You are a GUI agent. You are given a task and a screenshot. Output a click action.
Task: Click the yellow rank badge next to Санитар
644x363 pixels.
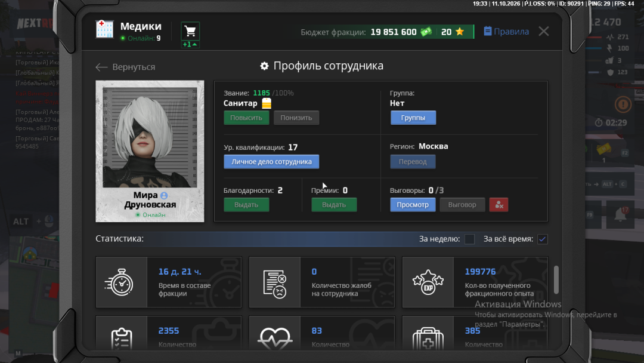pos(267,103)
